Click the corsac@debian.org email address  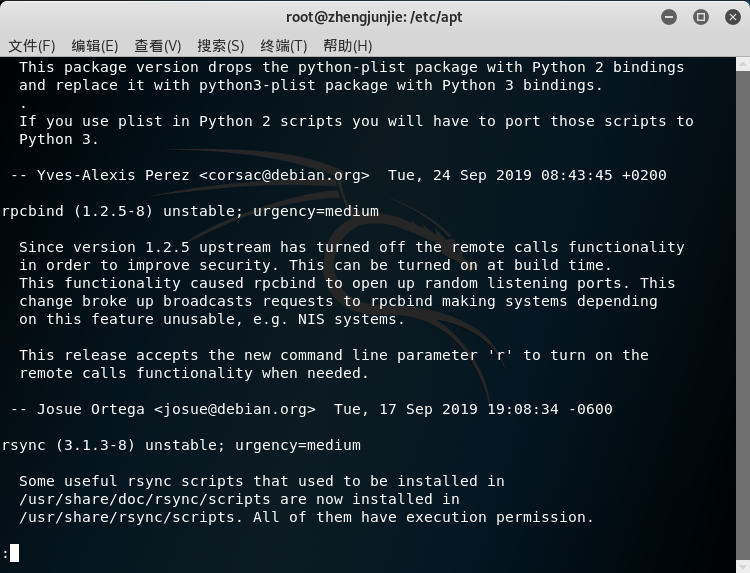284,175
